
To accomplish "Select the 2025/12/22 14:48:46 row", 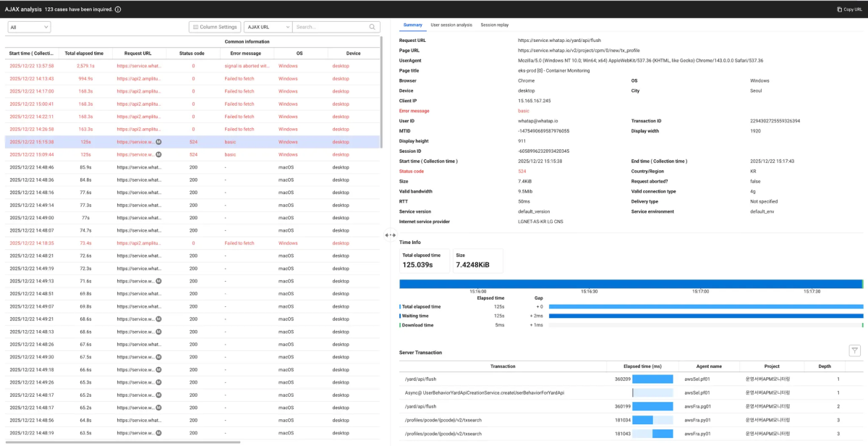I will click(192, 167).
